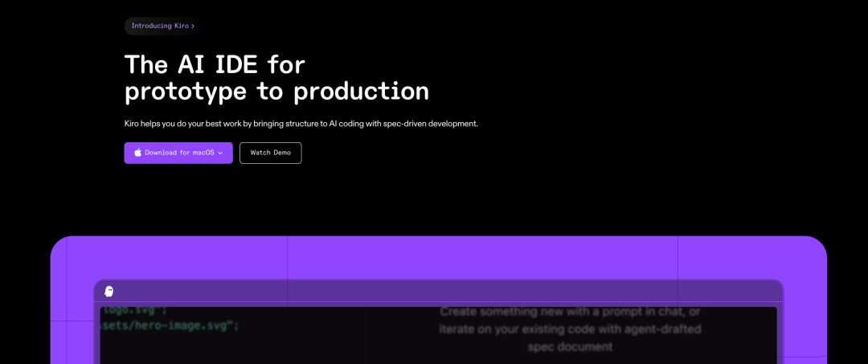Click the spec-driven development description text
Viewport: 868px width, 364px height.
tap(301, 124)
